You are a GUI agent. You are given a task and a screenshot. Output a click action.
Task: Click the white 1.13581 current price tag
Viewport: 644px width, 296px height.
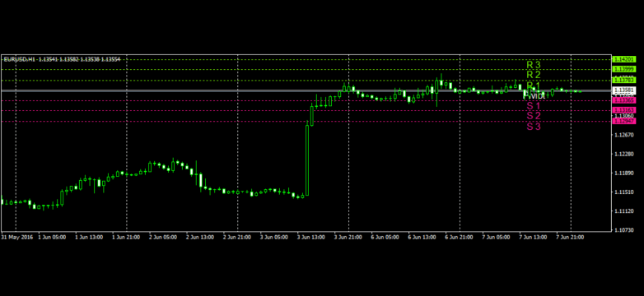tap(624, 90)
